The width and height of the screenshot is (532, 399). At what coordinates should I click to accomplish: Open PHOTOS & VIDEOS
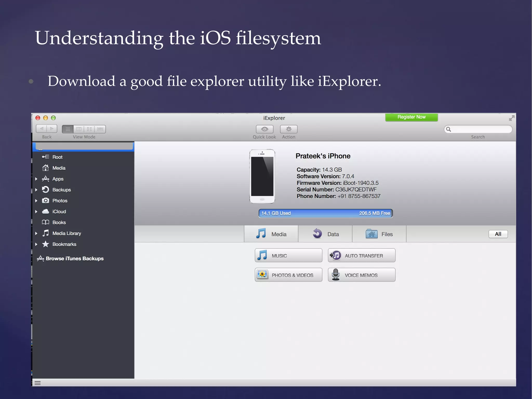click(288, 275)
